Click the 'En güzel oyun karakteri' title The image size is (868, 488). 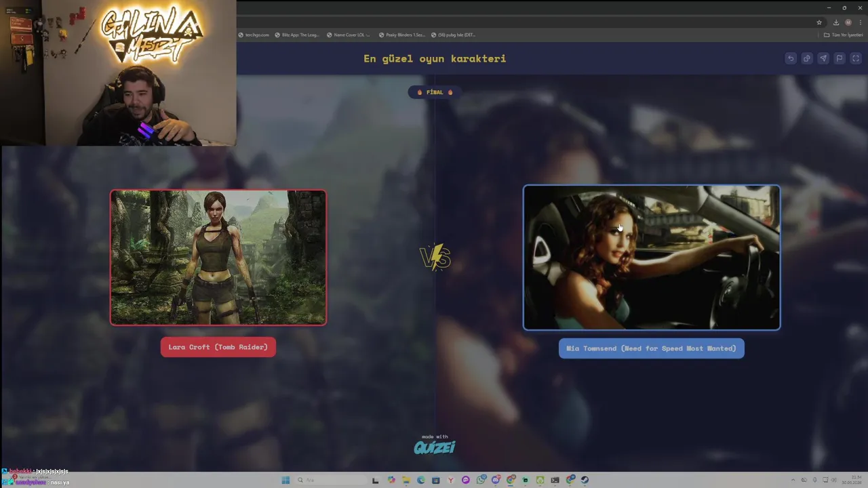435,58
